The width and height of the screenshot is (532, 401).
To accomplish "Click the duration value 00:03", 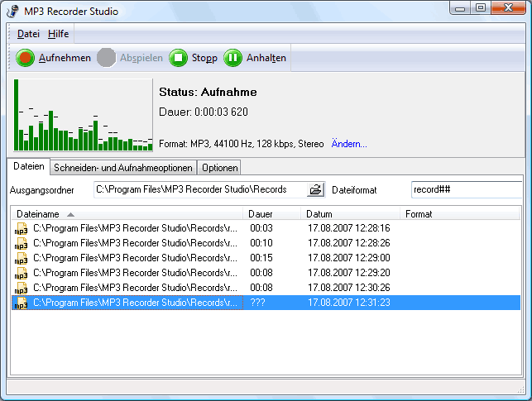I will tap(261, 228).
